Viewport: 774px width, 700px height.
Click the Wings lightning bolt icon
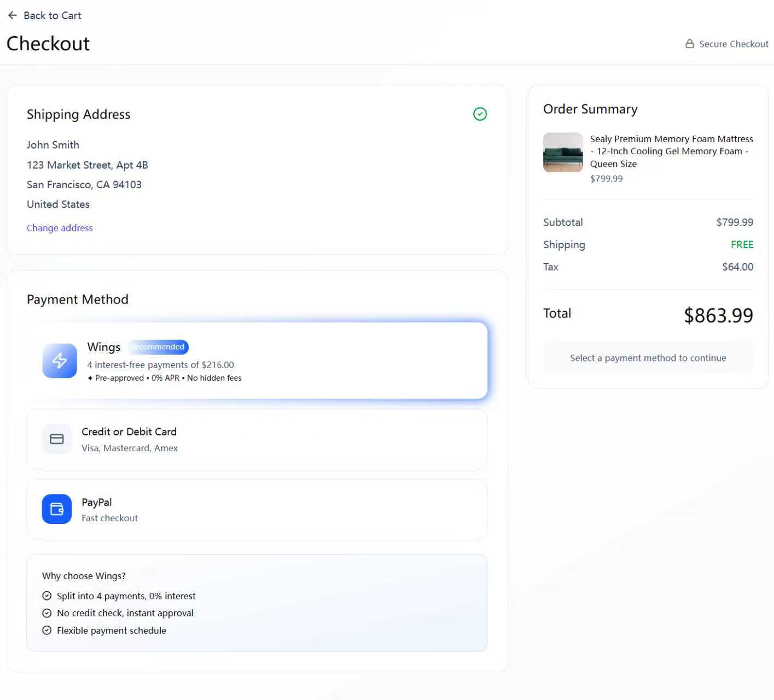tap(60, 360)
